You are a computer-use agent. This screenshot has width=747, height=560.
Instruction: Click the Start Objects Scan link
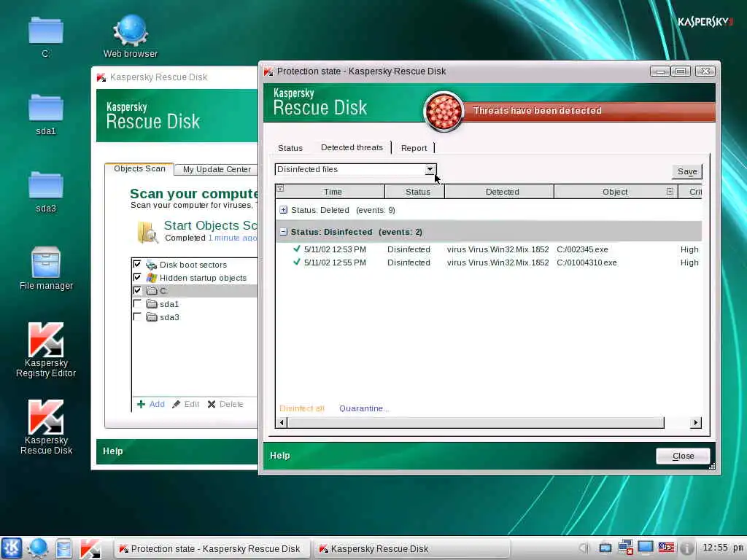point(210,225)
